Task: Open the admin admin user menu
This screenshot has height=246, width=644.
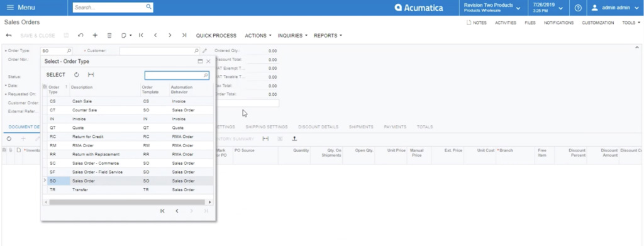Action: [615, 8]
